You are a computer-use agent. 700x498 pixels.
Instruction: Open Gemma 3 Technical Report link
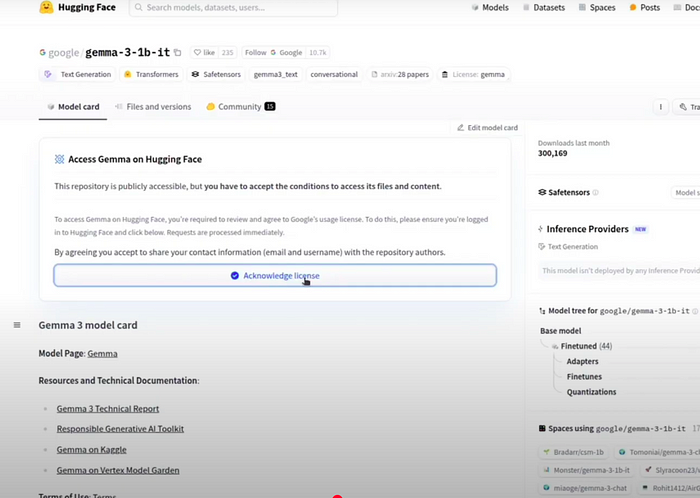pos(108,408)
